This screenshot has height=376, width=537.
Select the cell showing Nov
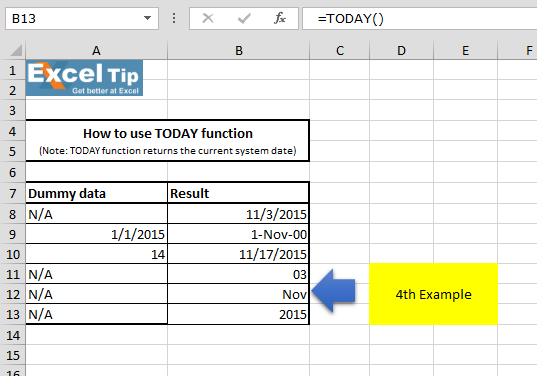(238, 294)
